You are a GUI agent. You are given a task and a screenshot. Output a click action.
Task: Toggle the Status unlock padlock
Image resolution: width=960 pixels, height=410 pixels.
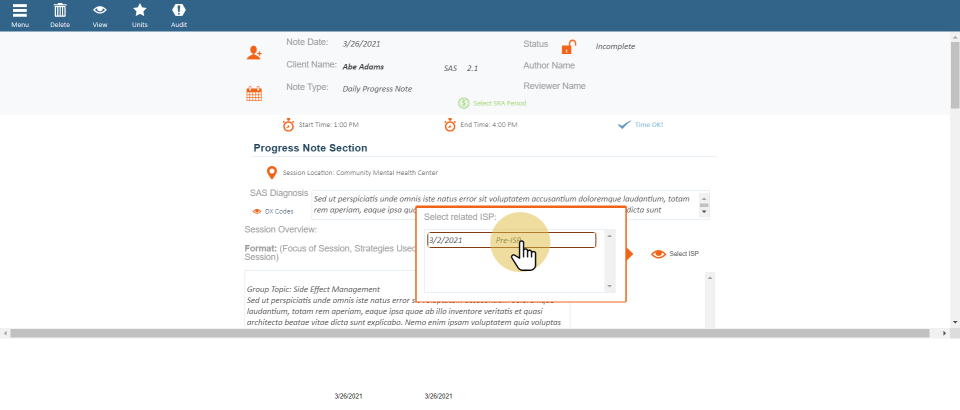pos(568,47)
